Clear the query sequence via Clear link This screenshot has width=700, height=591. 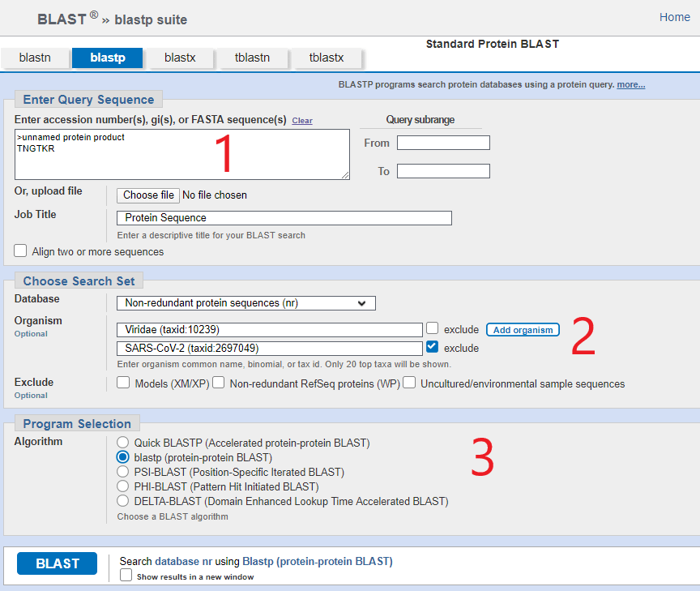coord(302,121)
